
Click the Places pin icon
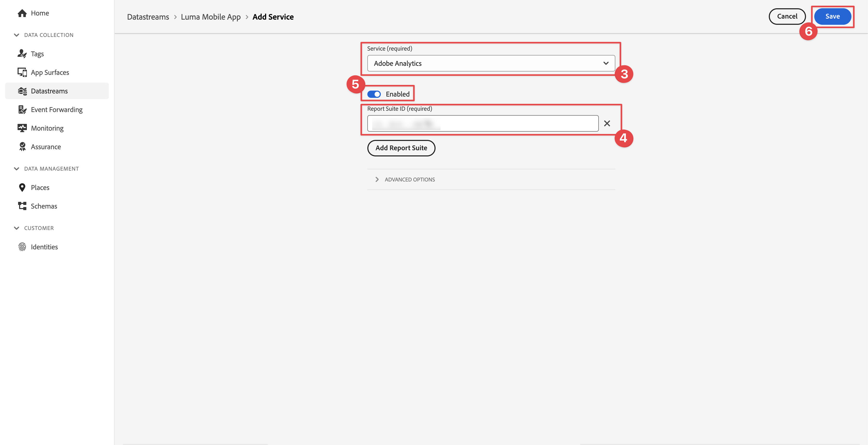coord(22,187)
